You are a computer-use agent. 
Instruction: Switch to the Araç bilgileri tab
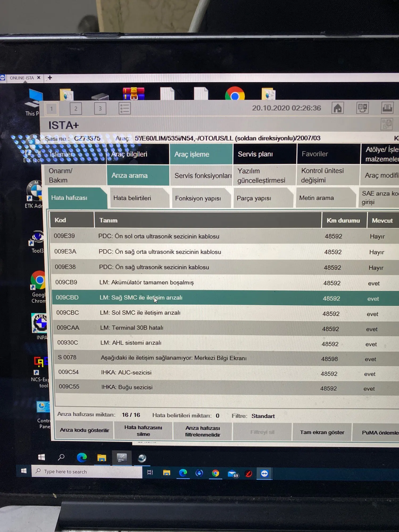[x=138, y=154]
